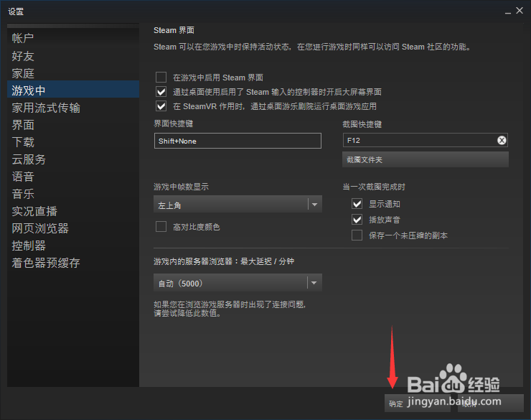Toggle SteamVR desktop game theatre checkbox
The image size is (531, 420).
(161, 106)
